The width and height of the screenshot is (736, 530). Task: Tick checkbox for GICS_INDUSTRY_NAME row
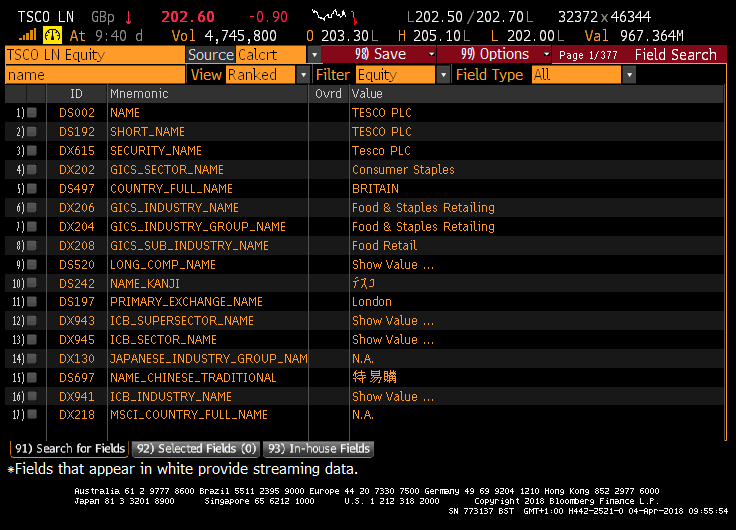[32, 207]
